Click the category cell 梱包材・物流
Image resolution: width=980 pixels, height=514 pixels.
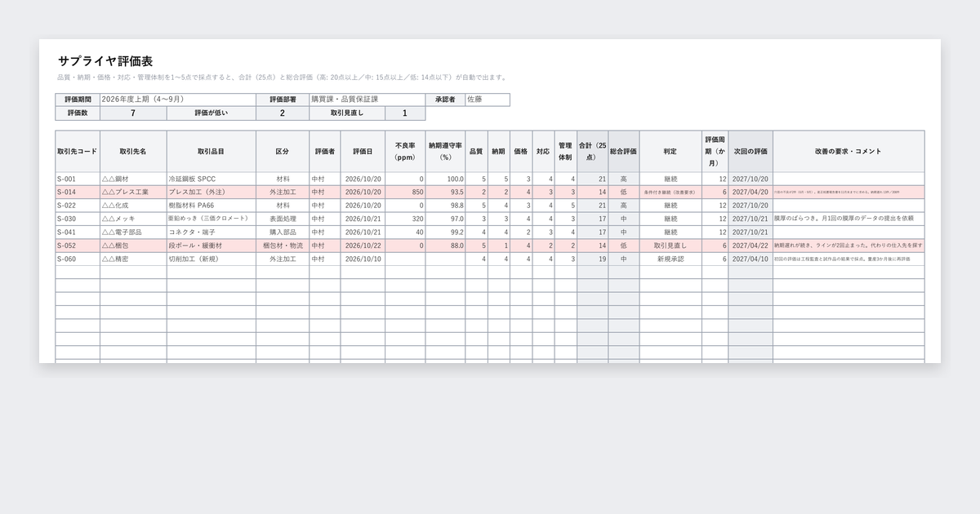coord(283,246)
